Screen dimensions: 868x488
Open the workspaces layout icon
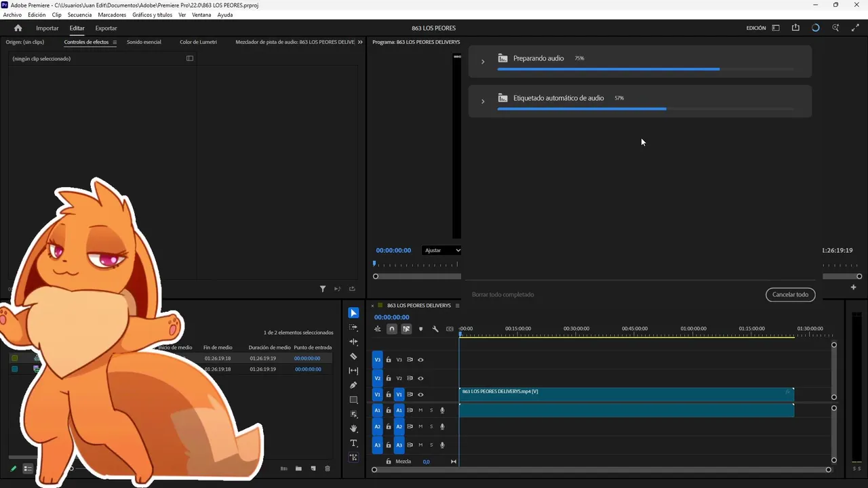776,28
